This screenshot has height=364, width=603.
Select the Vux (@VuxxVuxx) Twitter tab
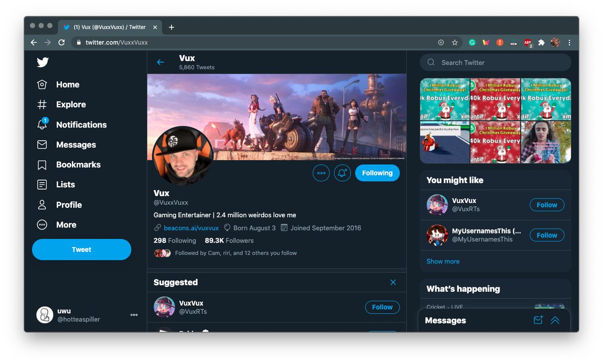(x=110, y=27)
